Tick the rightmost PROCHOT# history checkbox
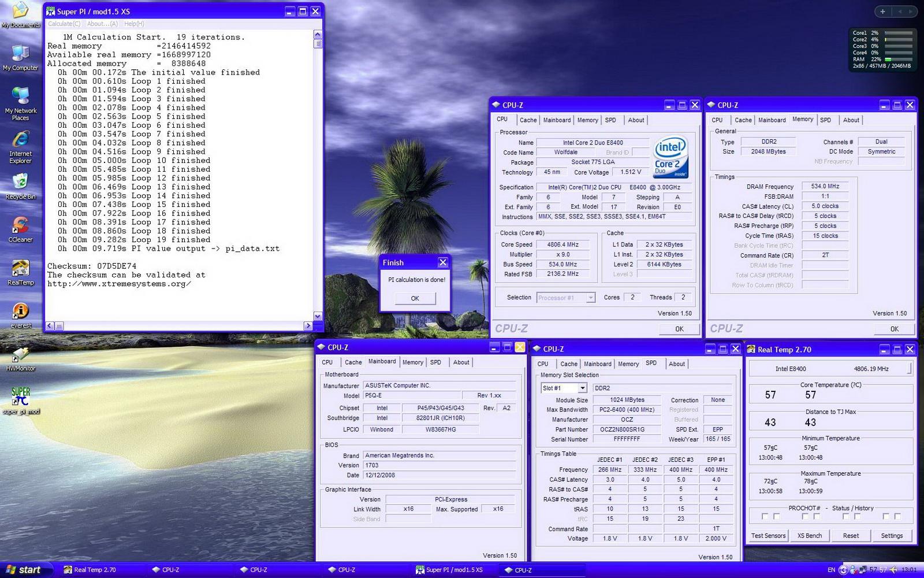This screenshot has height=578, width=924. [x=897, y=516]
